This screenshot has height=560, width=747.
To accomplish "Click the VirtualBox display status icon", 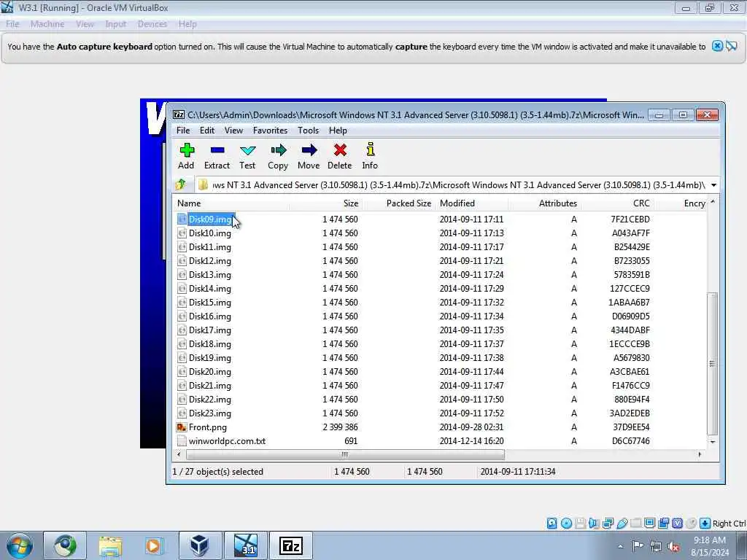I will click(649, 524).
